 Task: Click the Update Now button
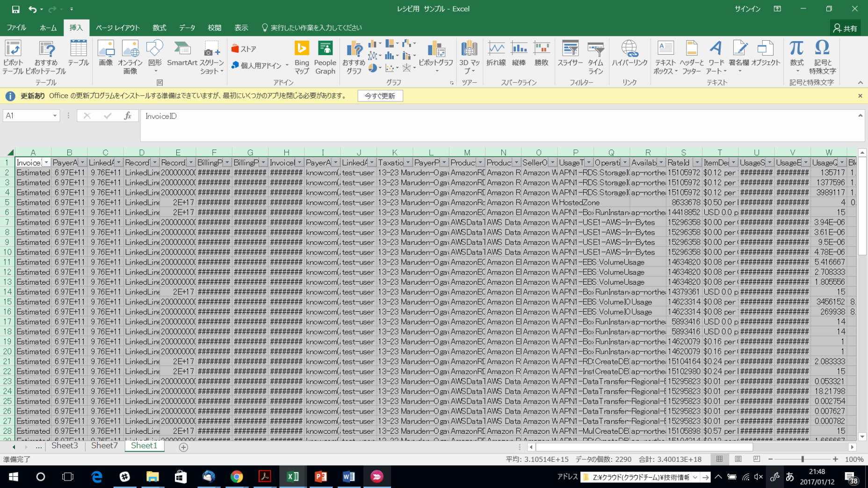point(380,96)
